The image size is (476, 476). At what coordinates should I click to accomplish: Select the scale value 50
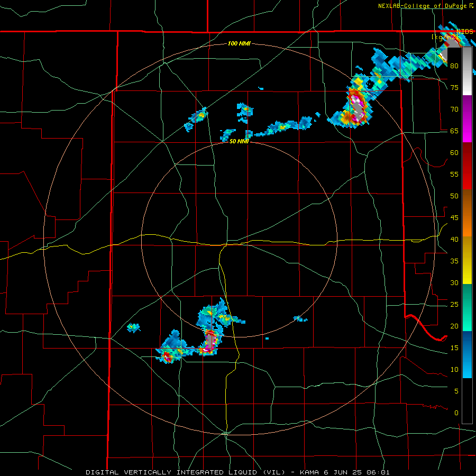tap(454, 196)
